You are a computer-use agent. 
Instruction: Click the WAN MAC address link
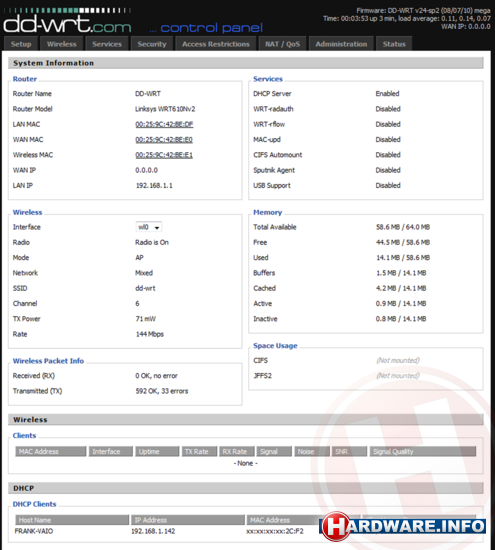point(164,140)
